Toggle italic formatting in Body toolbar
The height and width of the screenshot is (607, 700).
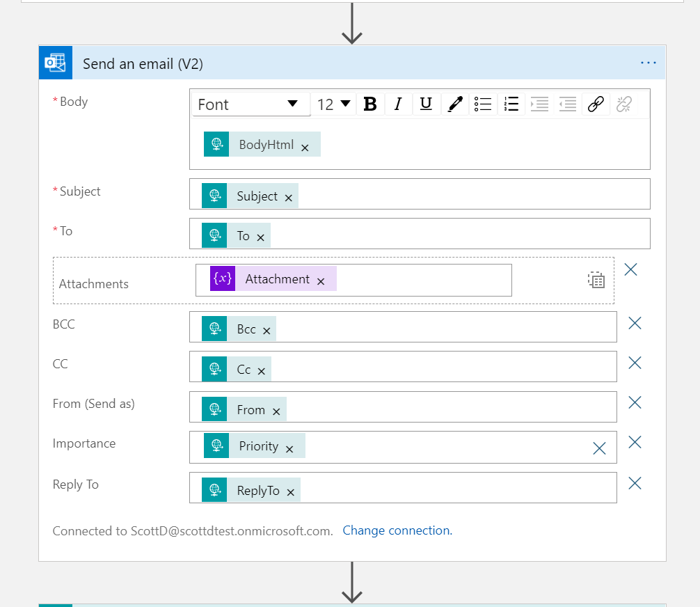[x=398, y=104]
